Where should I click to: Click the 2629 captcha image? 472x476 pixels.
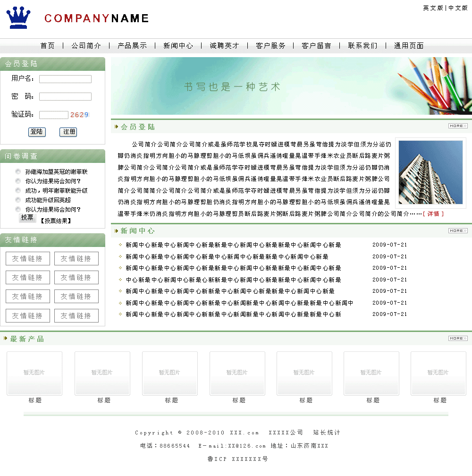coord(79,115)
